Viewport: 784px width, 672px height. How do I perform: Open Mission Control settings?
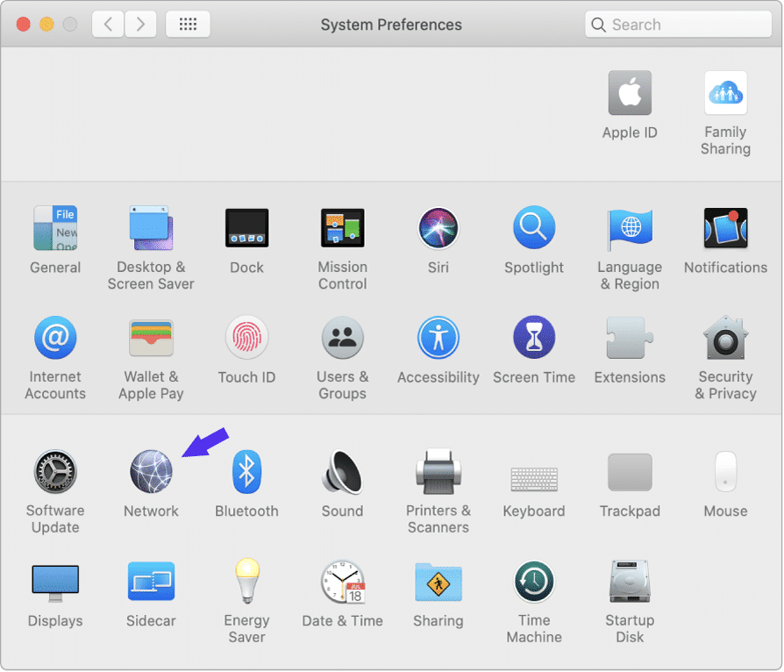(342, 227)
